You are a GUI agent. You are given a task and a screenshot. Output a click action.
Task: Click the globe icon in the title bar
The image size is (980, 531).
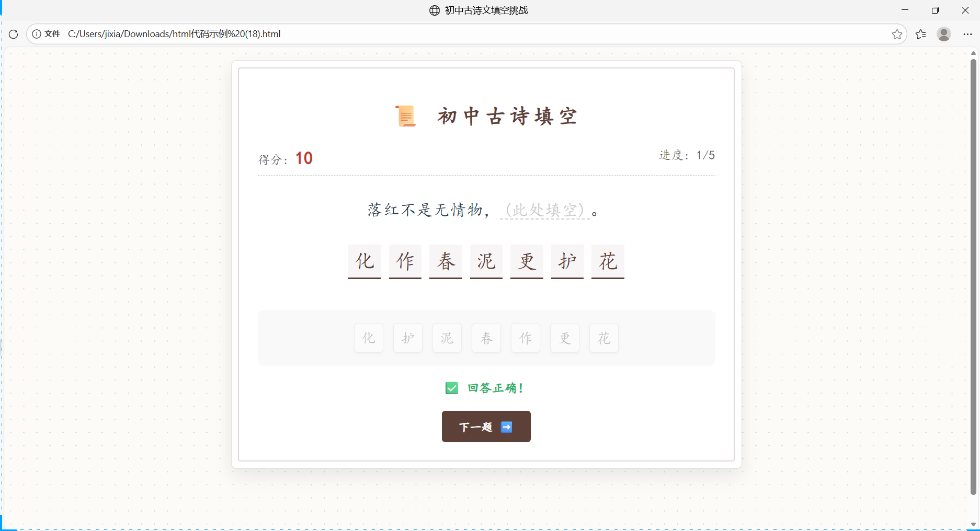tap(434, 10)
